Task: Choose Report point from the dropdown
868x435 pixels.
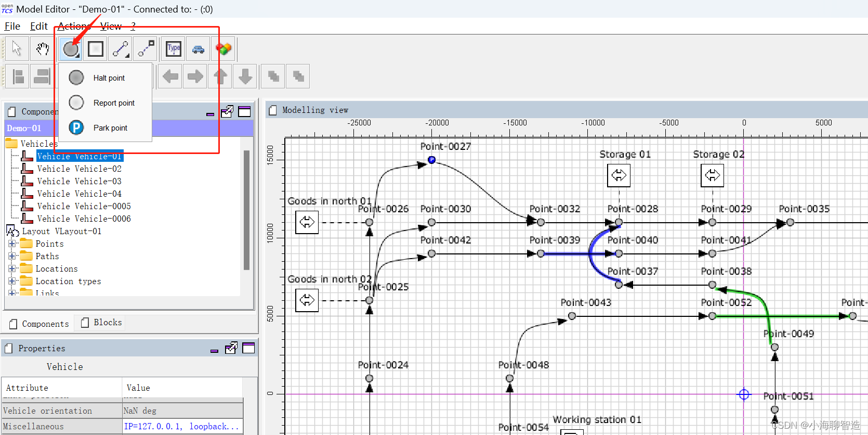Action: point(105,103)
